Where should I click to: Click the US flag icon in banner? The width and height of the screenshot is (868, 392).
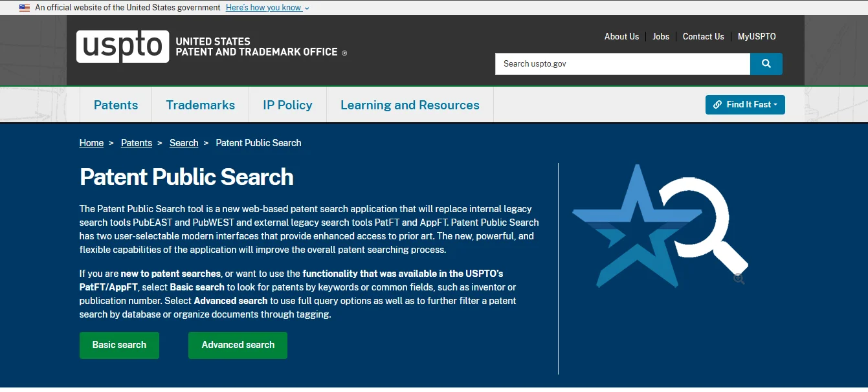pos(25,8)
